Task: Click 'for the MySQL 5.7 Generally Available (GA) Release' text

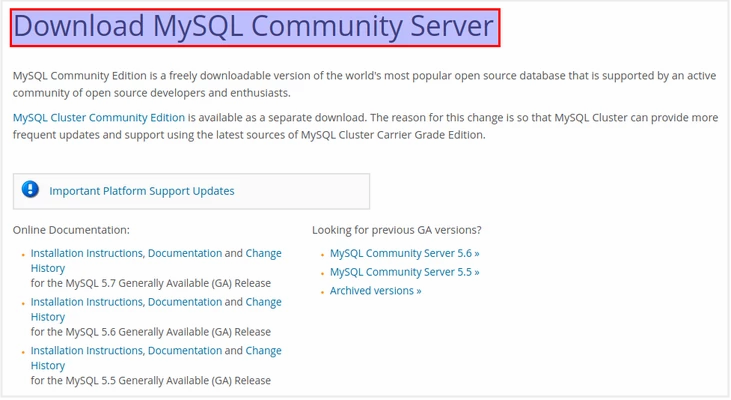Action: (x=151, y=283)
